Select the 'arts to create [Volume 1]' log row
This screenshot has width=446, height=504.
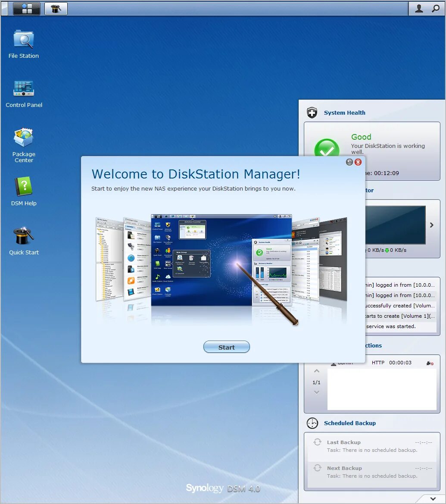click(x=400, y=316)
